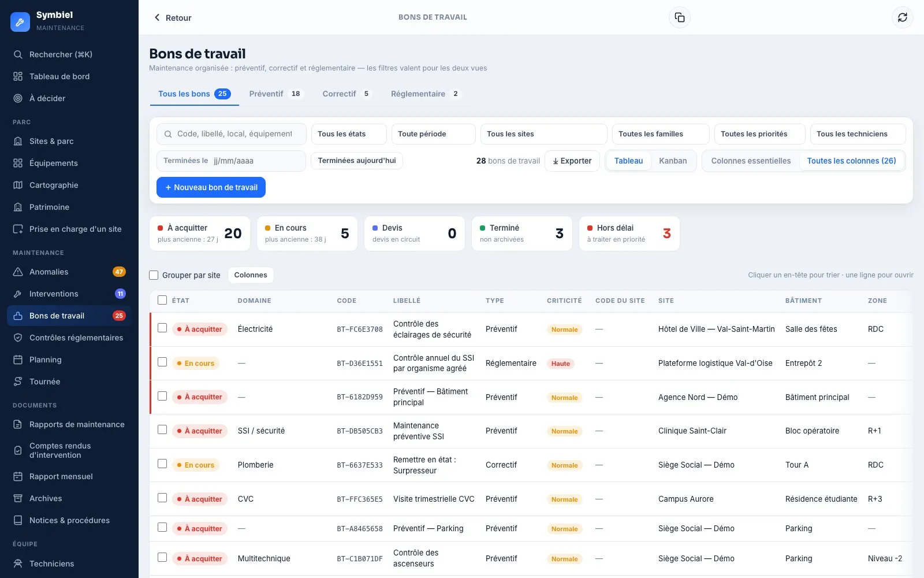Screen dimensions: 924x578
Task: Select row checkbox for BT-D36E1551
Action: pyautogui.click(x=162, y=362)
